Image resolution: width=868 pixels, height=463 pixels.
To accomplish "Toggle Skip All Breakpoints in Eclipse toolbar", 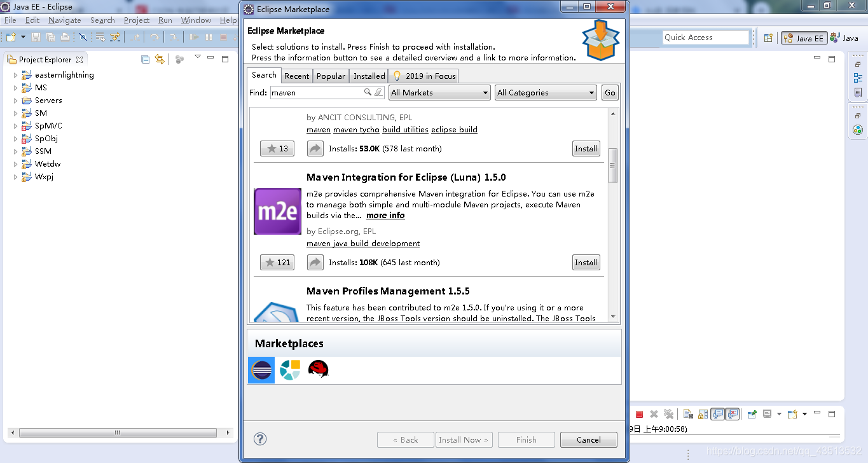I will pos(83,38).
